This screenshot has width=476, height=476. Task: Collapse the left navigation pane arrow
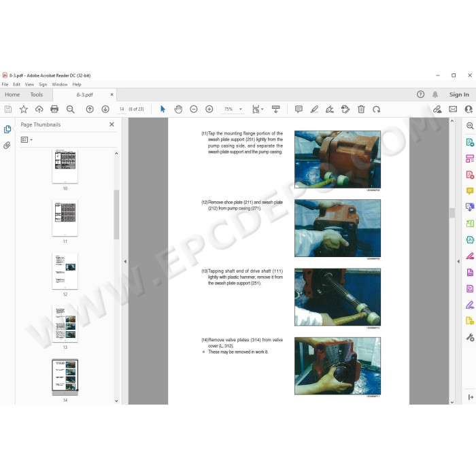pos(125,261)
